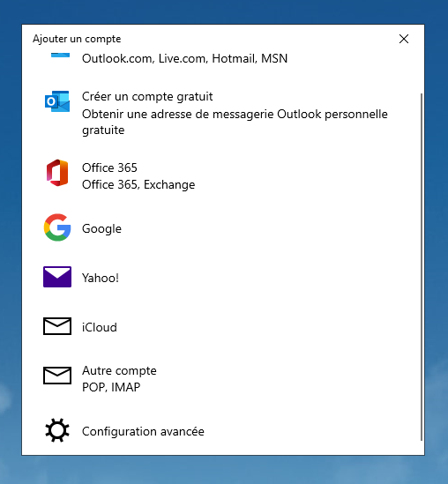Click the iCloud envelope icon
448x484 pixels.
point(57,326)
